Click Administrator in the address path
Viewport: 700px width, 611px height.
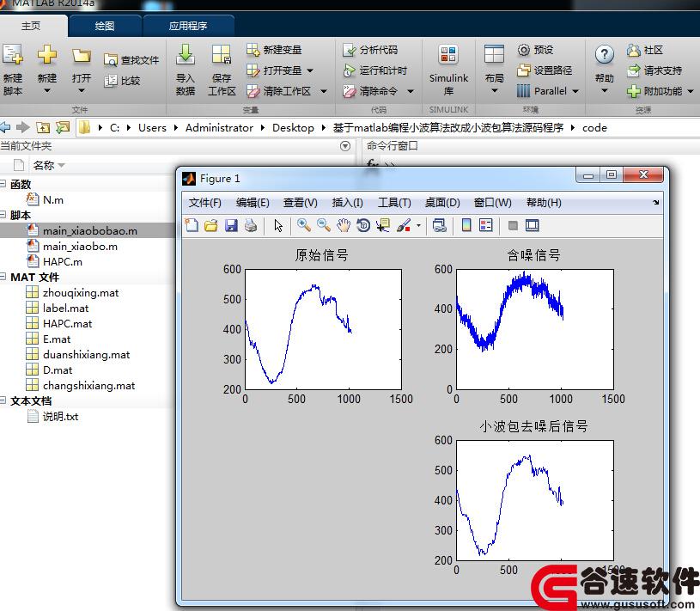click(219, 128)
